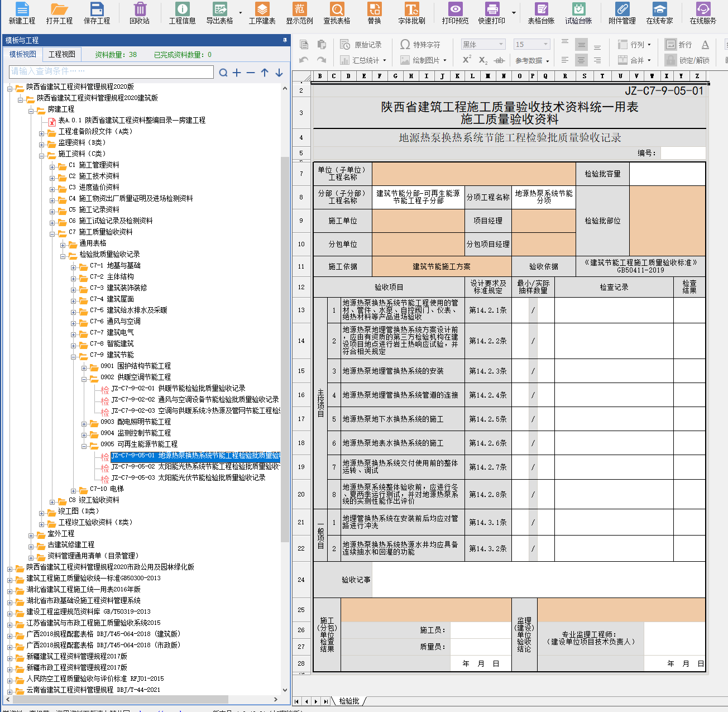Toggle 折行 word wrap
This screenshot has width=728, height=712.
pyautogui.click(x=679, y=45)
